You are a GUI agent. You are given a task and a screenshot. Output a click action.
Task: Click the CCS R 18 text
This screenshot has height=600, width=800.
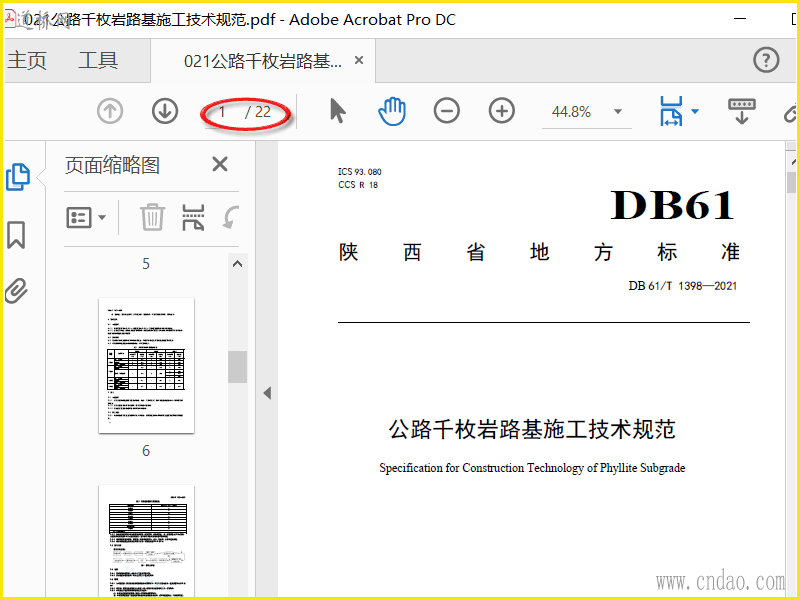pyautogui.click(x=358, y=185)
